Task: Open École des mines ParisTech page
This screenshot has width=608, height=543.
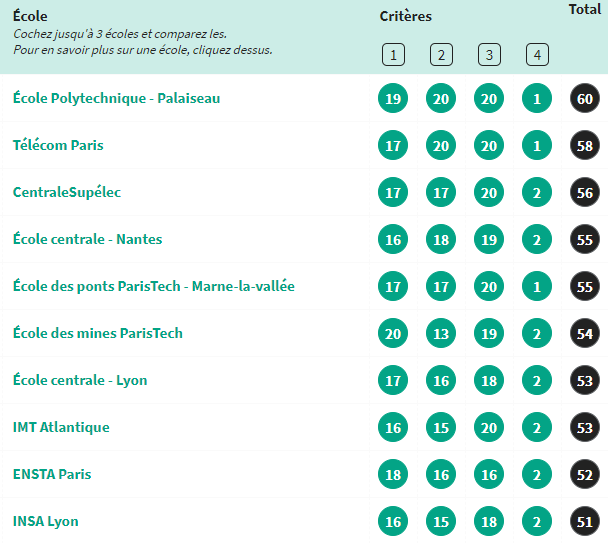Action: tap(98, 333)
